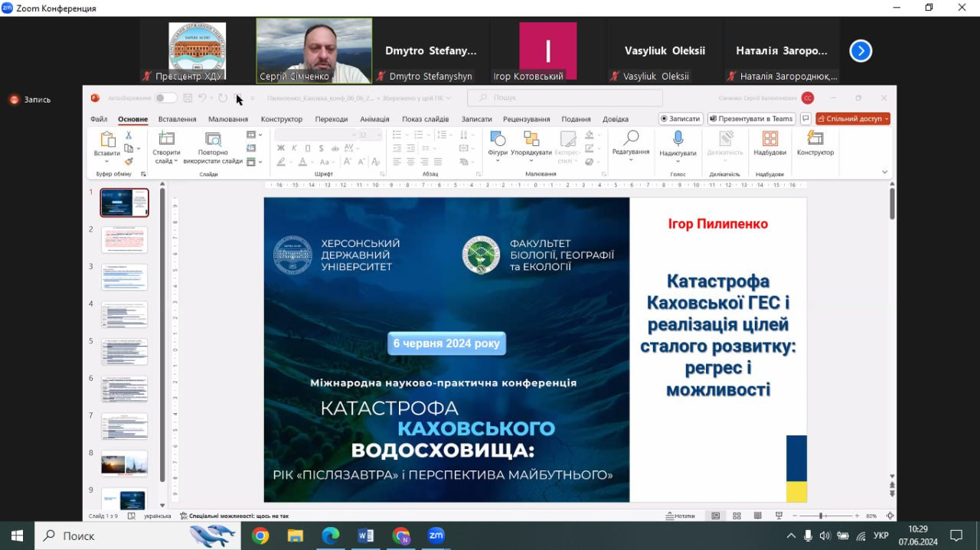Open File Explorer from taskbar
Image resolution: width=980 pixels, height=550 pixels.
coord(296,535)
